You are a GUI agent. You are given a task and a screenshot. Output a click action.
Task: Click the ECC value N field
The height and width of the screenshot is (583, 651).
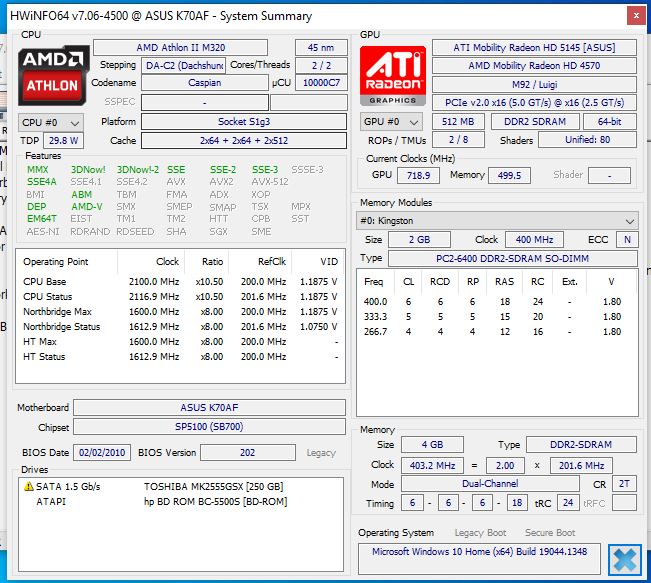(x=627, y=240)
